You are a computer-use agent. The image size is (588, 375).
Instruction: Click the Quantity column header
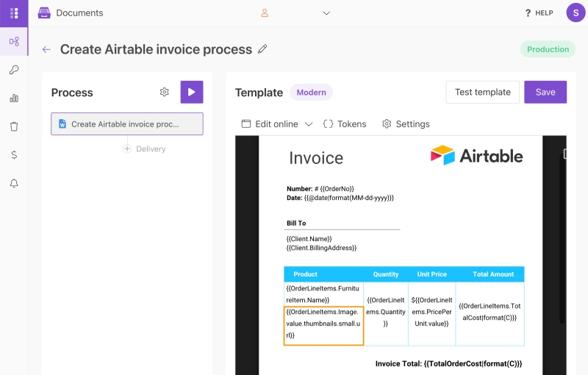pyautogui.click(x=385, y=274)
